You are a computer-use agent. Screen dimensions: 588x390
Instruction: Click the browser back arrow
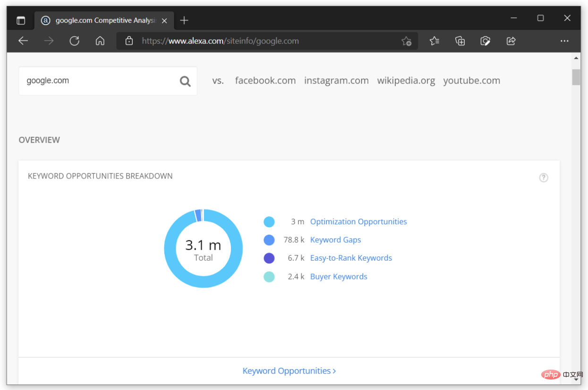(x=23, y=41)
